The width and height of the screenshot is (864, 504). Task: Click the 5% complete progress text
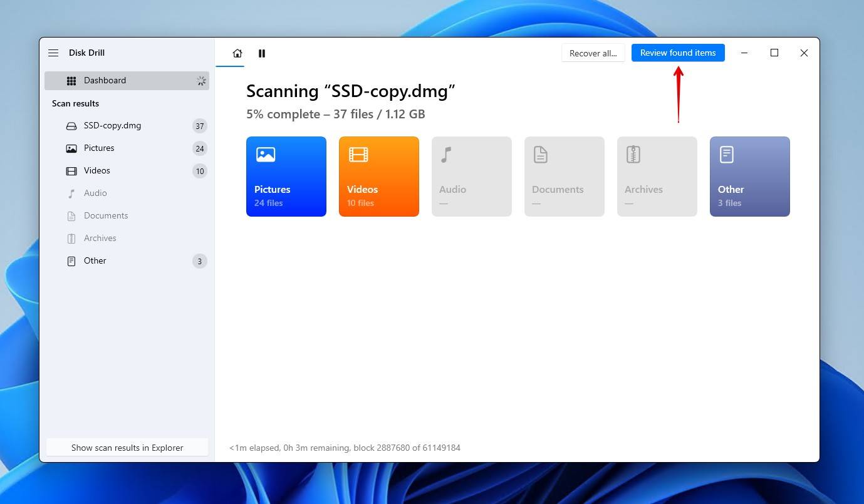point(336,115)
